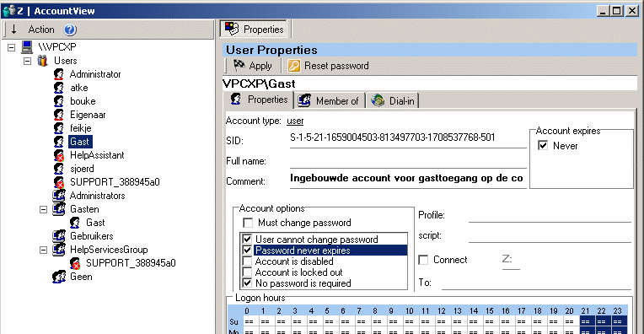Screen dimensions: 644x334
Task: Toggle the Account expires Never checkbox
Action: pyautogui.click(x=543, y=145)
